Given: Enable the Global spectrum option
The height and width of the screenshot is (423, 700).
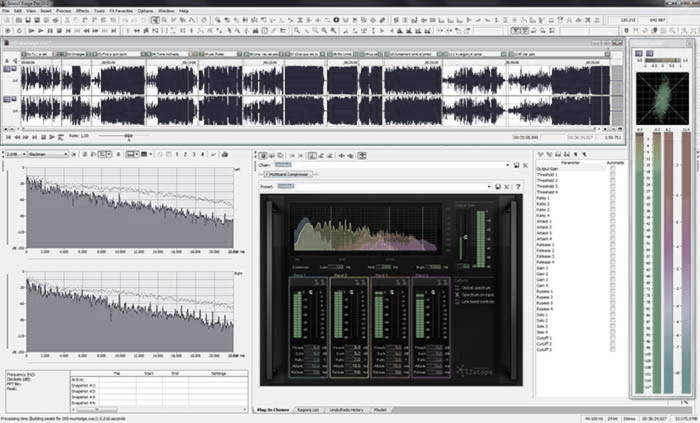Looking at the screenshot, I should click(x=457, y=288).
